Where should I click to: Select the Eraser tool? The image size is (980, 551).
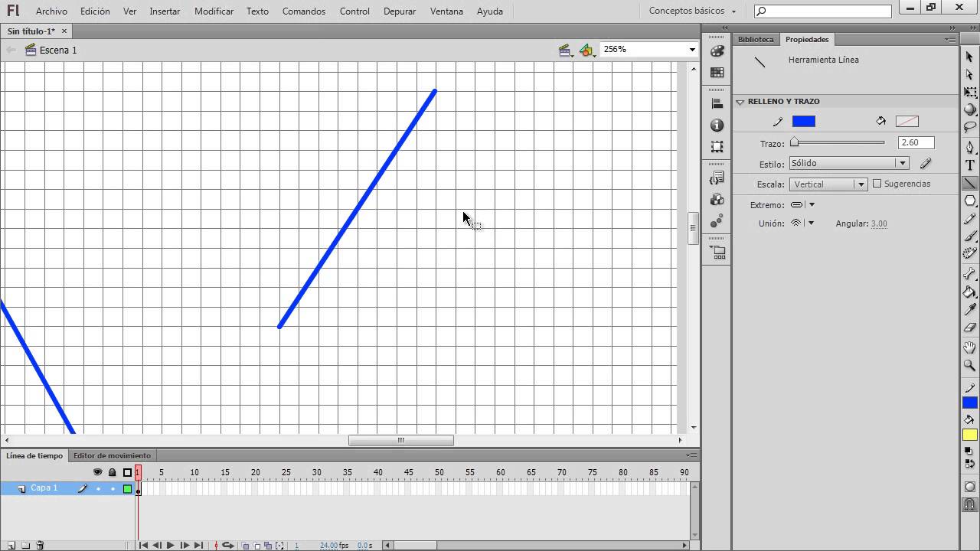point(969,327)
